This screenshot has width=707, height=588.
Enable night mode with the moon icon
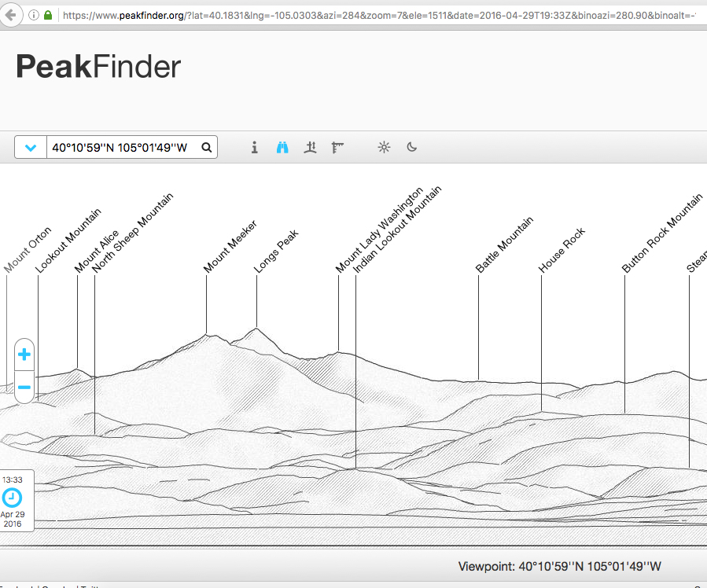pyautogui.click(x=411, y=147)
